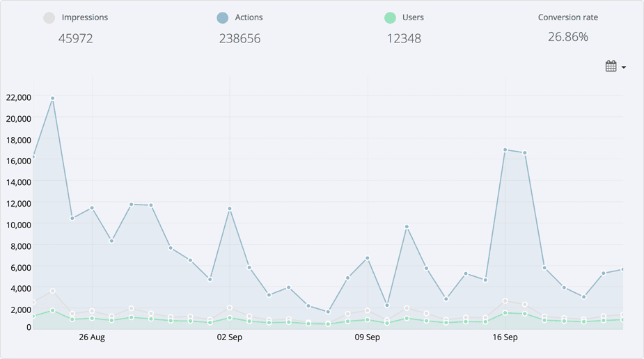
Task: Click the 10,000 y-axis label
Action: (x=19, y=225)
